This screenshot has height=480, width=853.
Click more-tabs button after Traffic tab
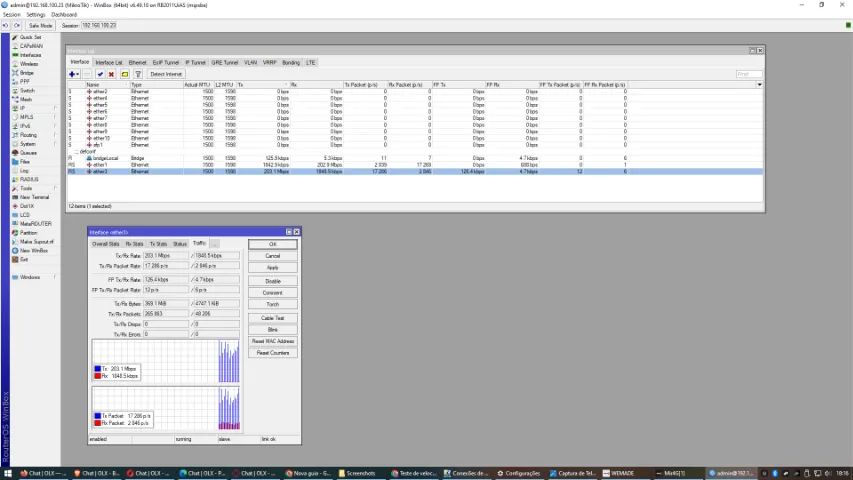pos(214,244)
